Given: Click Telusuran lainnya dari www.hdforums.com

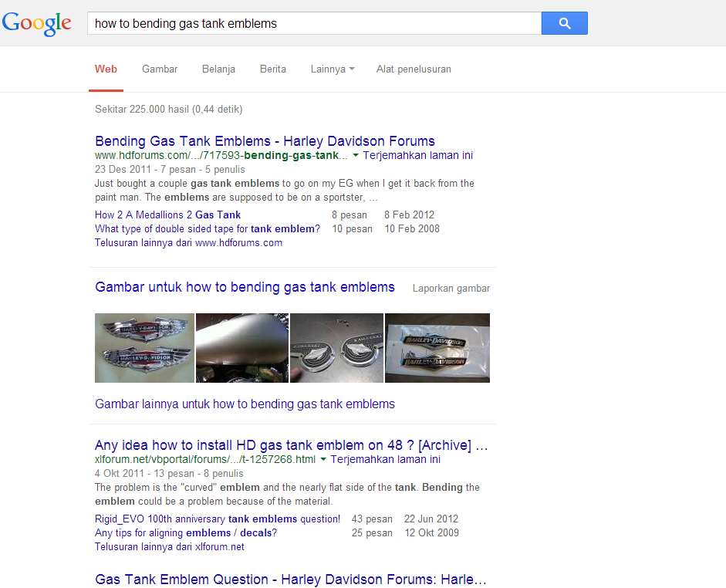Looking at the screenshot, I should pos(188,242).
